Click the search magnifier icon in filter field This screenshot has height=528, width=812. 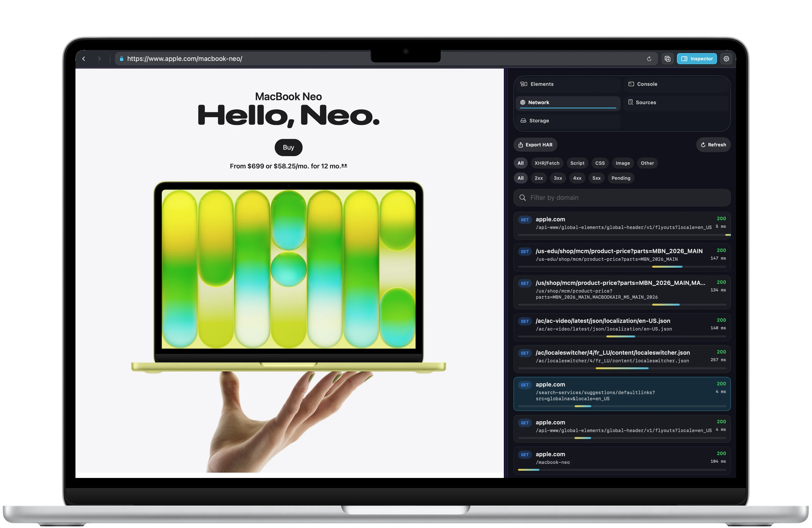tap(522, 198)
